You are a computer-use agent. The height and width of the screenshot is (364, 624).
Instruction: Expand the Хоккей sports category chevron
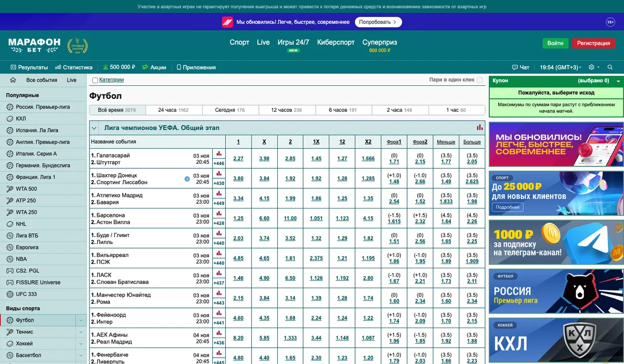(x=81, y=344)
